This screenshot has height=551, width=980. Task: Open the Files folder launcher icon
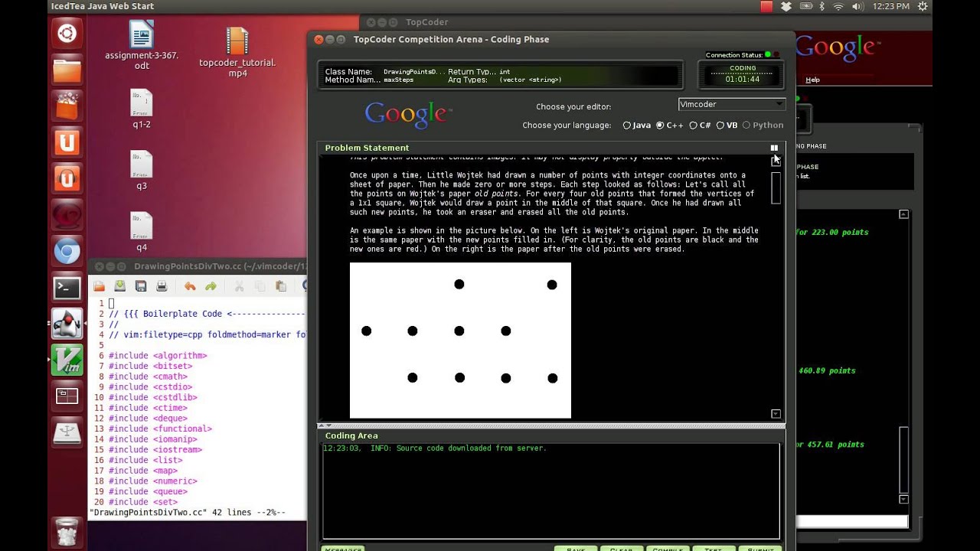pos(67,70)
